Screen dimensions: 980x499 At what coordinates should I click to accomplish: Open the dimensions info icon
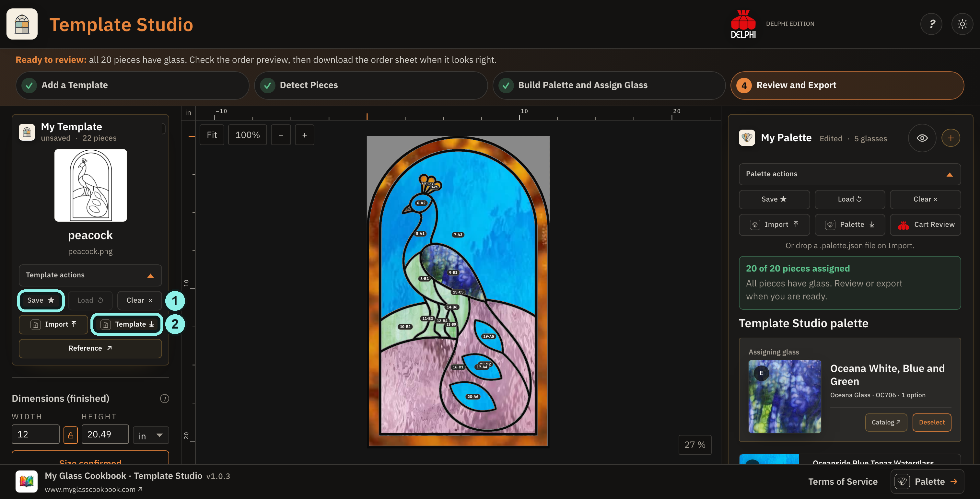point(164,399)
